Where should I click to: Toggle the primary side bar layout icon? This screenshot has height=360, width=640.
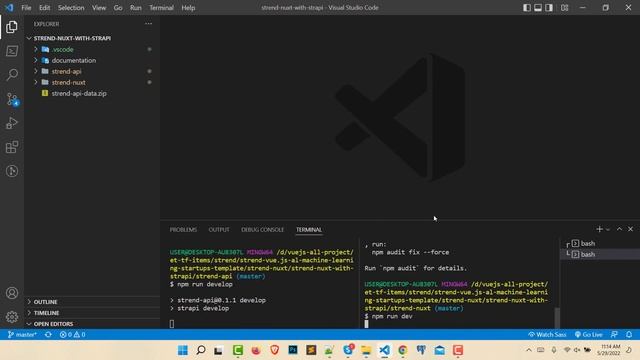pos(527,7)
